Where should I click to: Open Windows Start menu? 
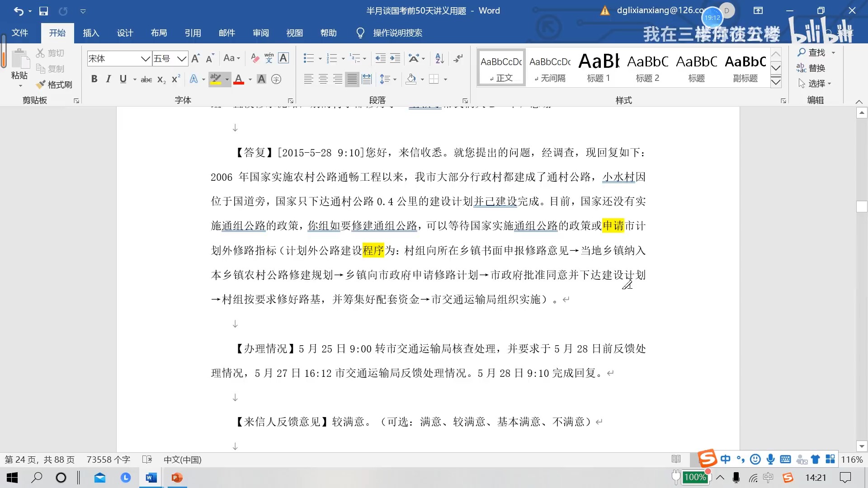(12, 478)
